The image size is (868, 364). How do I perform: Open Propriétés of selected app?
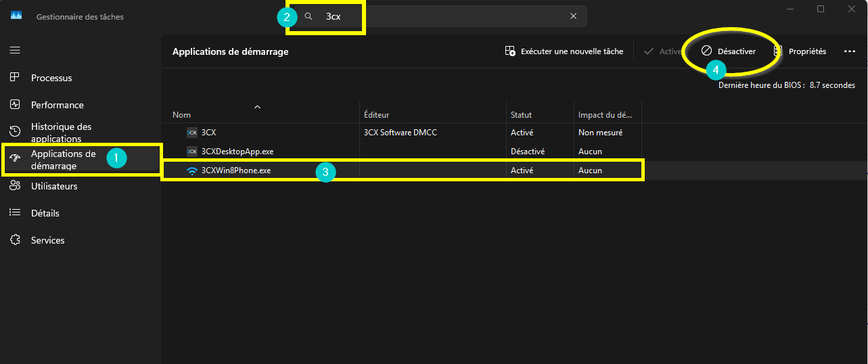point(800,51)
